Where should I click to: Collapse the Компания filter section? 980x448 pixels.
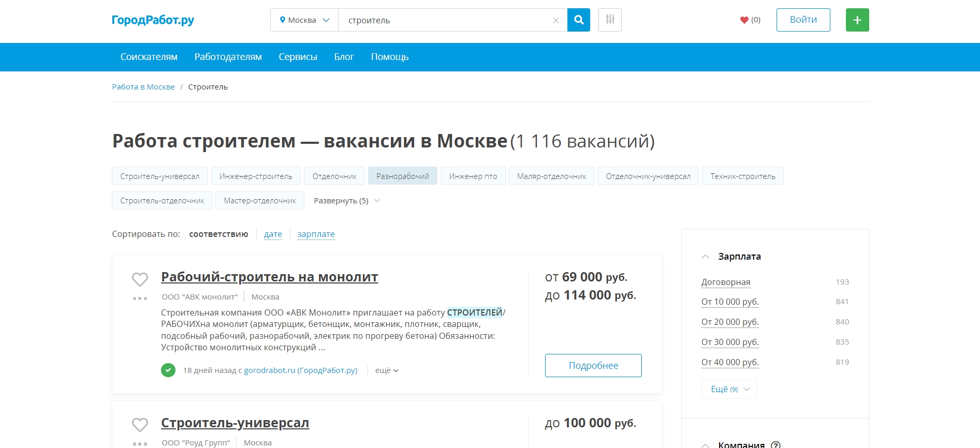click(705, 445)
